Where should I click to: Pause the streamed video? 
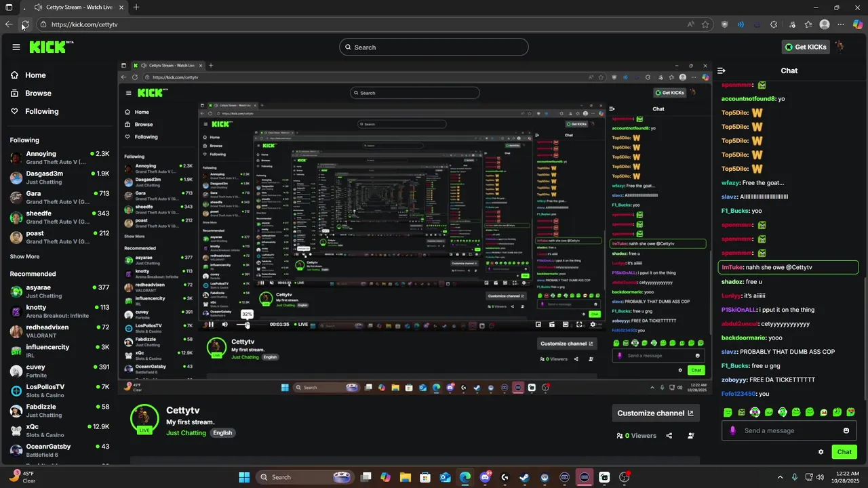click(x=211, y=325)
